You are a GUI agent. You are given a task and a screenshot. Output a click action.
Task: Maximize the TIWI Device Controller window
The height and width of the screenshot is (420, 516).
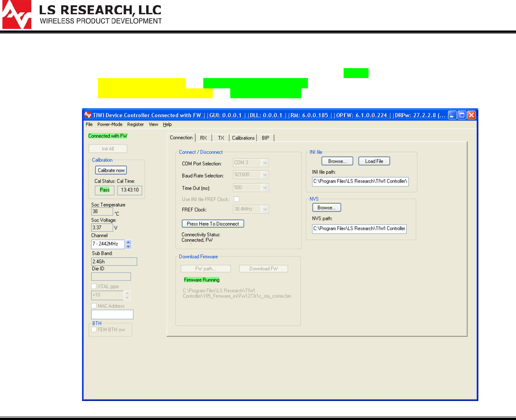(x=462, y=115)
